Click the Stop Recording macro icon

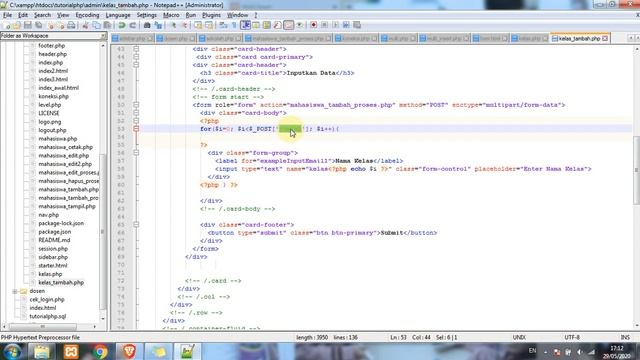(324, 25)
